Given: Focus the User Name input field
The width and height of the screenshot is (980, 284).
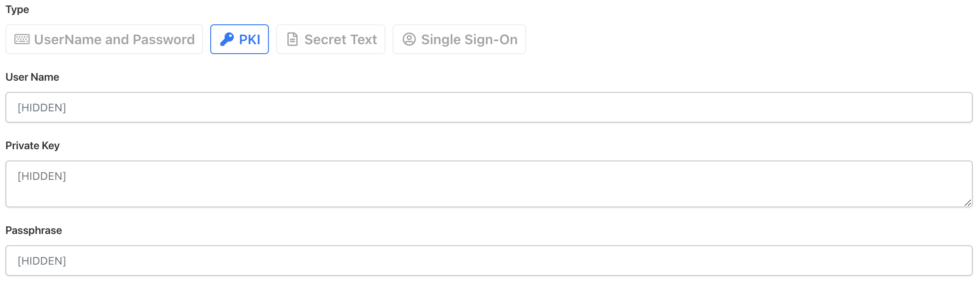Looking at the screenshot, I should (489, 107).
